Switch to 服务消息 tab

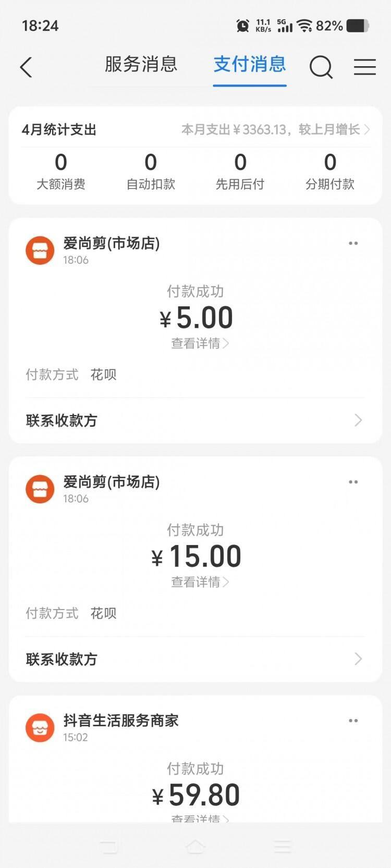click(x=141, y=65)
